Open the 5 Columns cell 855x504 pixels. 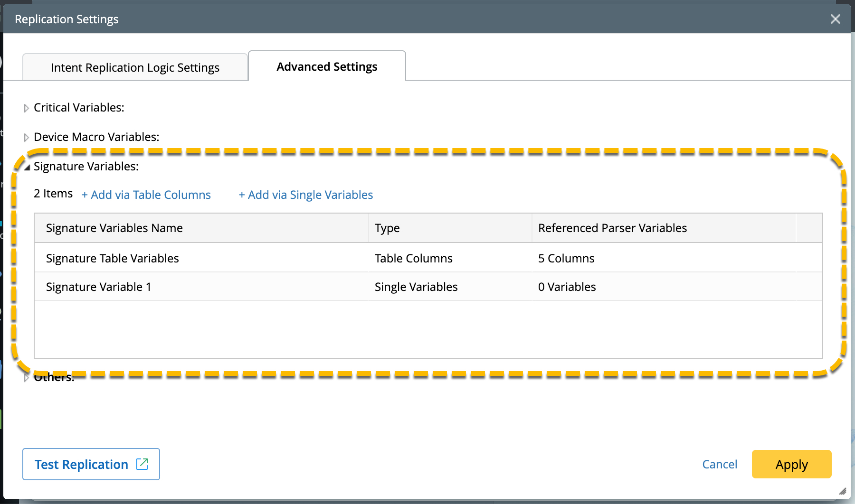[x=566, y=258]
